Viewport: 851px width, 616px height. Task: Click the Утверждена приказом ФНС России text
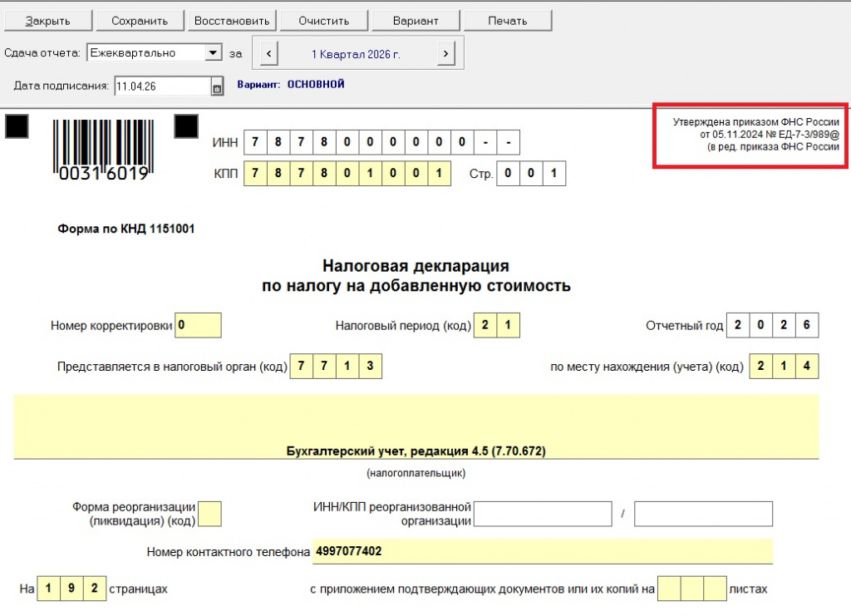pyautogui.click(x=756, y=122)
